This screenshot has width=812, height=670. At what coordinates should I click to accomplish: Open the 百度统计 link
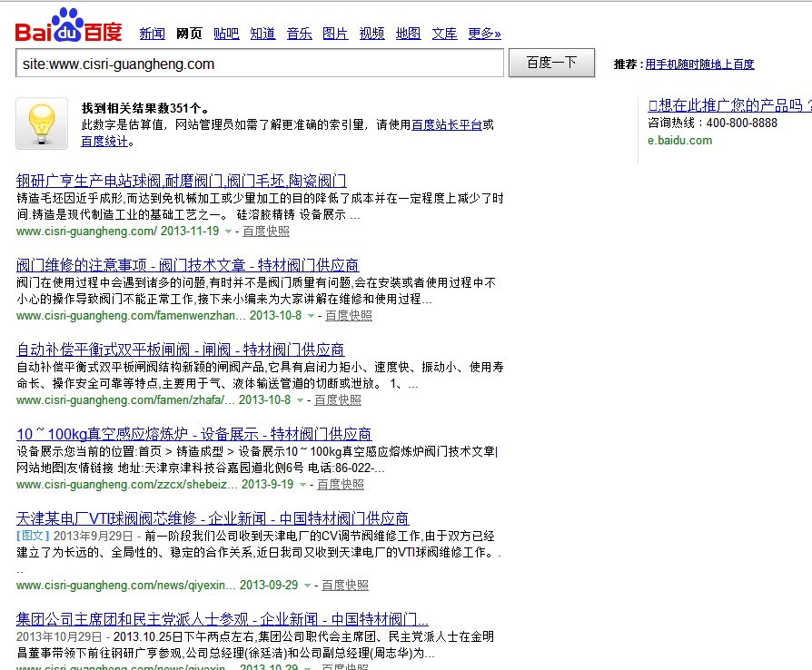(104, 142)
